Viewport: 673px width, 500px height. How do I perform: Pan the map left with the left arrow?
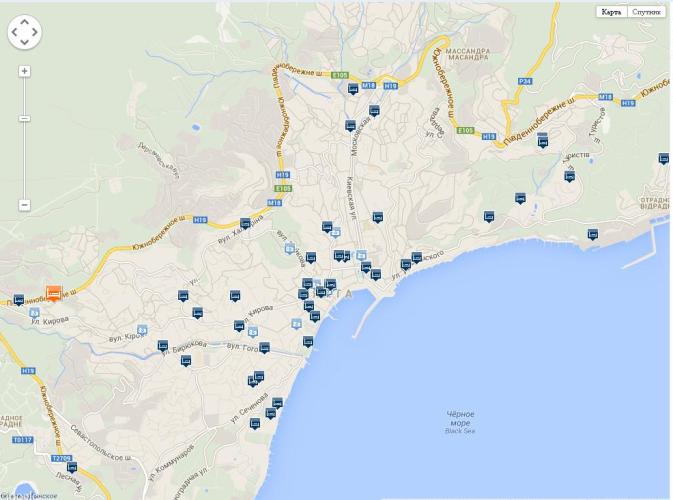point(14,31)
